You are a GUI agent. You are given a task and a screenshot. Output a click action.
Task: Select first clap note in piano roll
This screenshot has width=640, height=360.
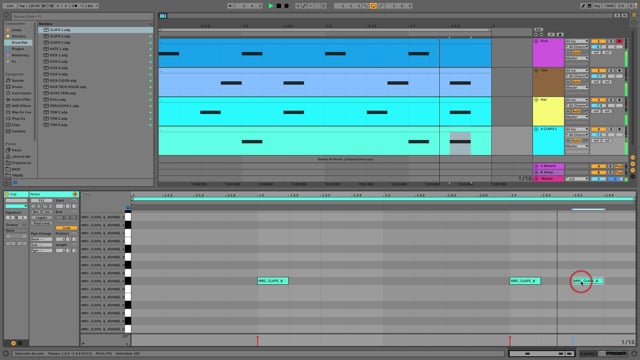[x=273, y=281]
